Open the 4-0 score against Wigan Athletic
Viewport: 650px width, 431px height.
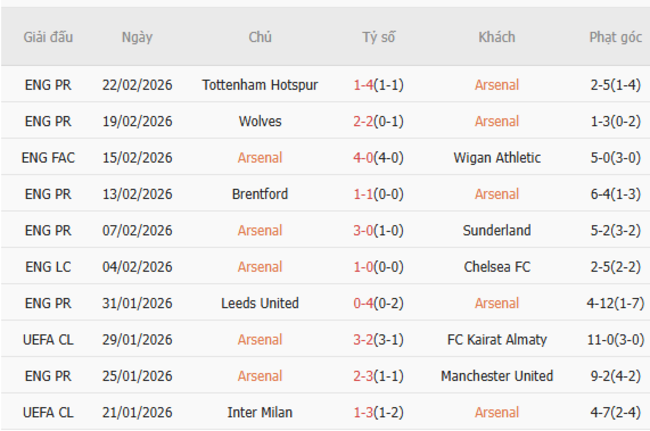pos(363,158)
